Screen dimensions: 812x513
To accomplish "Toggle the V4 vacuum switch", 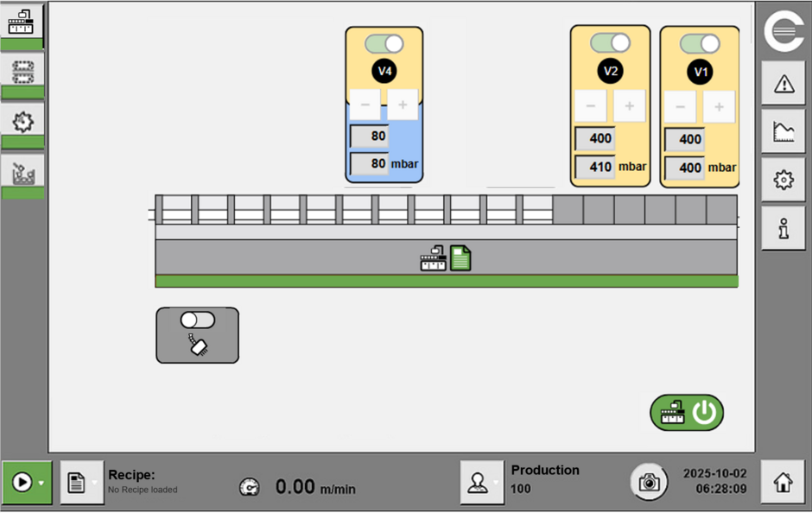I will tap(384, 43).
